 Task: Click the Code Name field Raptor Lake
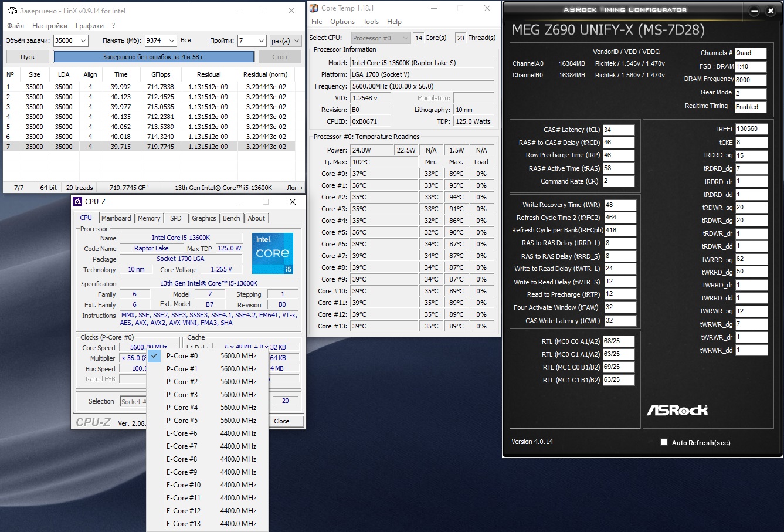tap(151, 249)
